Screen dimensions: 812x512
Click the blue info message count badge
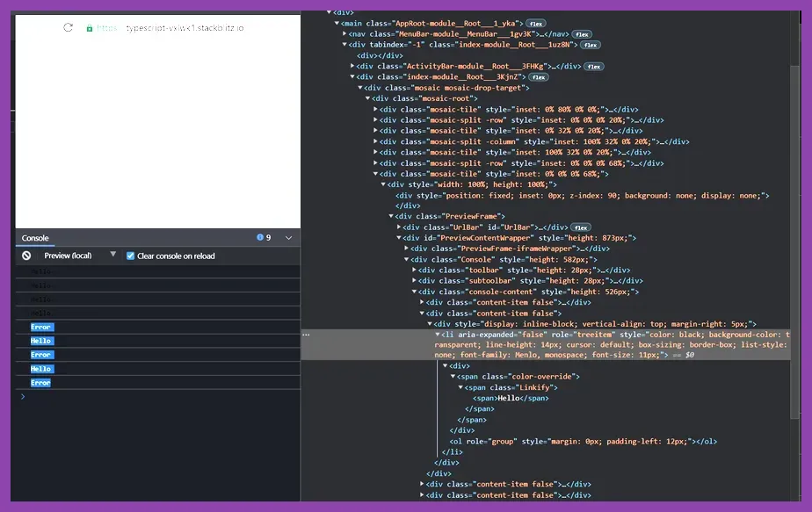[264, 238]
